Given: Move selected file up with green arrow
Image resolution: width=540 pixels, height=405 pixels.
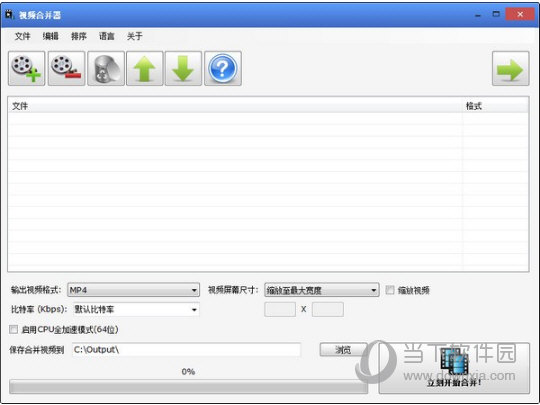Looking at the screenshot, I should tap(145, 69).
